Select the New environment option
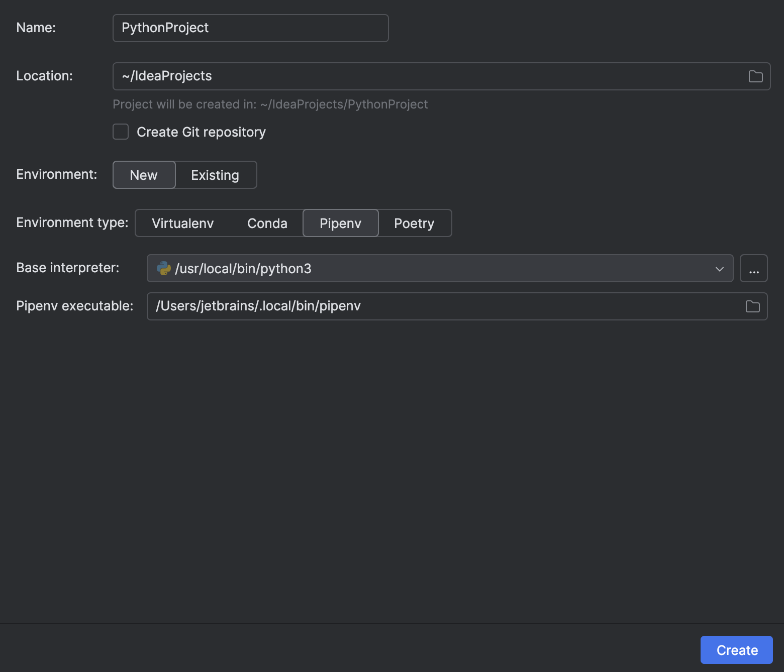 tap(144, 175)
